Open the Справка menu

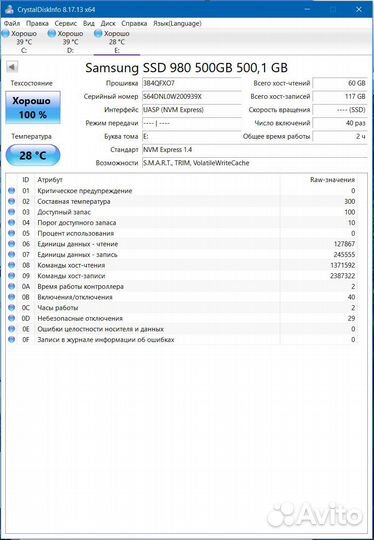click(x=134, y=23)
